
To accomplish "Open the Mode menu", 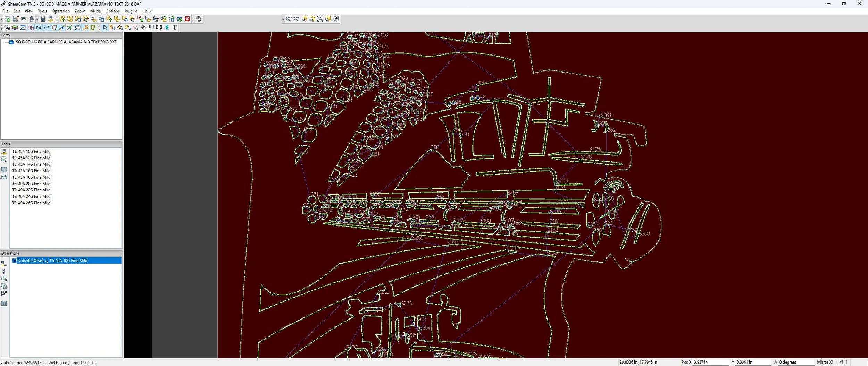I will (95, 11).
